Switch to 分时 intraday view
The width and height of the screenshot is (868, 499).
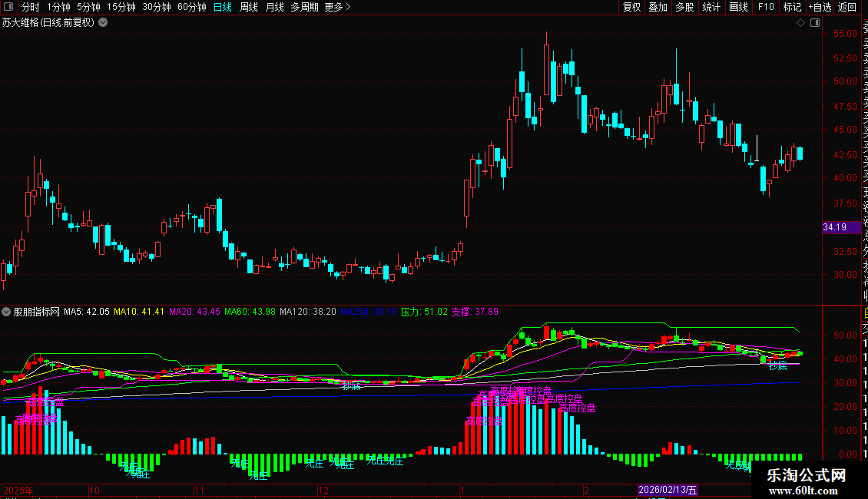[31, 7]
